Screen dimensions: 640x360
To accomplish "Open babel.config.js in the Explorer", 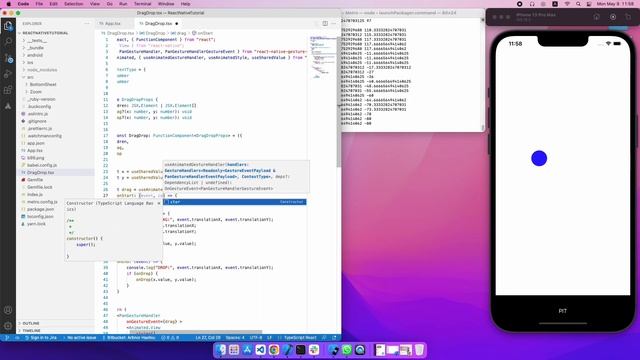I will [42, 165].
